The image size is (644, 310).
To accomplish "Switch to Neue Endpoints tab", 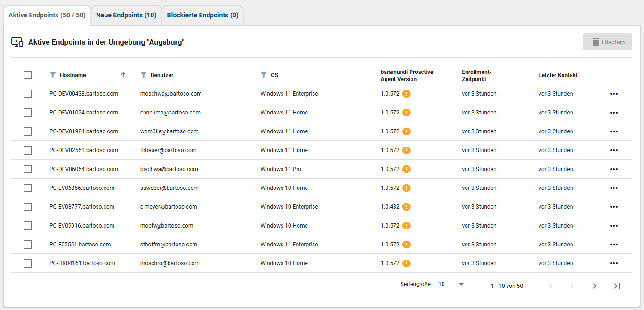I will point(126,15).
